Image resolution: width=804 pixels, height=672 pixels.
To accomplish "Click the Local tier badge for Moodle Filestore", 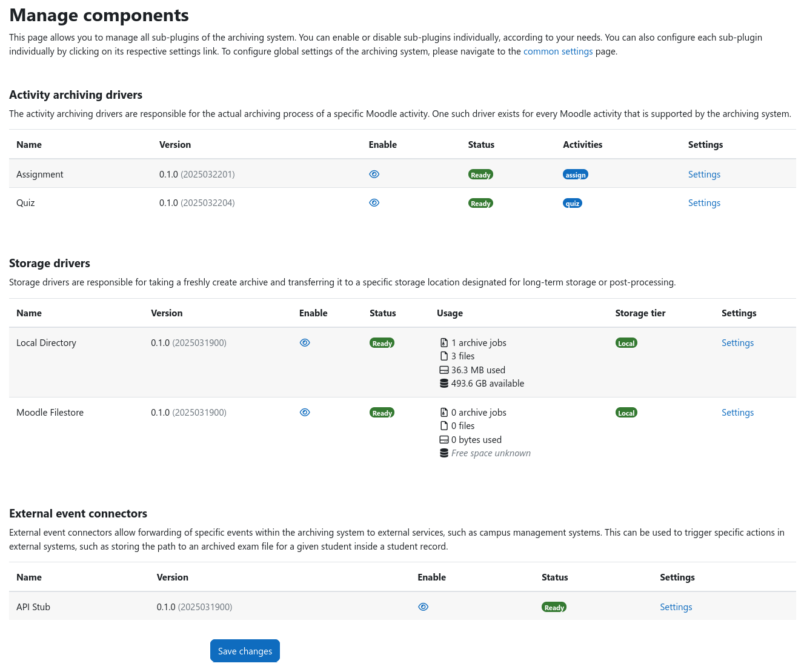I will click(626, 413).
